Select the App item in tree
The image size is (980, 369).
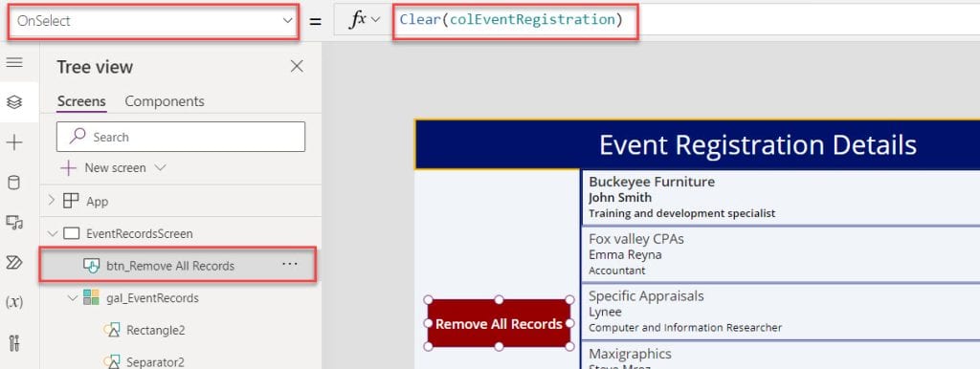tap(97, 202)
